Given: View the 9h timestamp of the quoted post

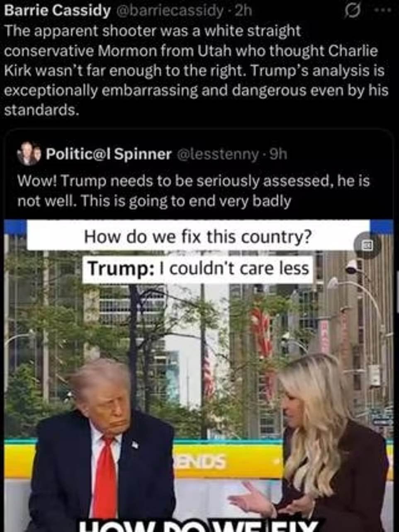Looking at the screenshot, I should tap(278, 154).
